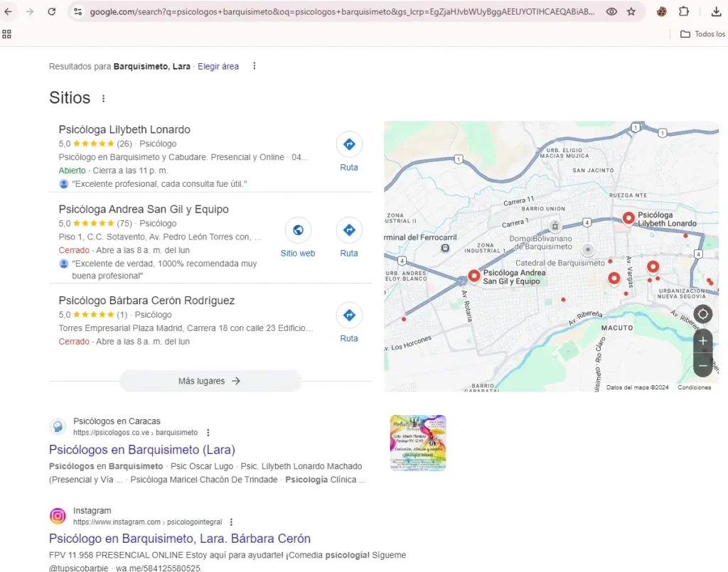Viewport: 728px width, 572px height.
Task: Open the browser extensions puzzle icon
Action: click(684, 11)
